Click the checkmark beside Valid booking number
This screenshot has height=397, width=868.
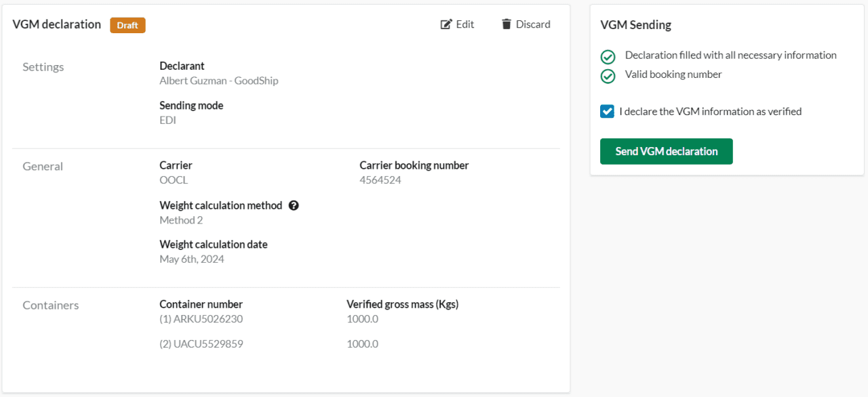pos(608,76)
